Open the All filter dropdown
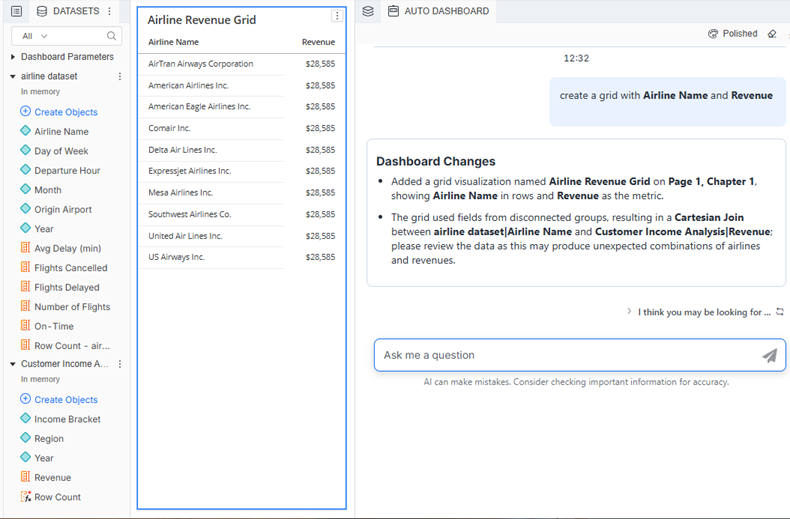790x519 pixels. click(35, 36)
